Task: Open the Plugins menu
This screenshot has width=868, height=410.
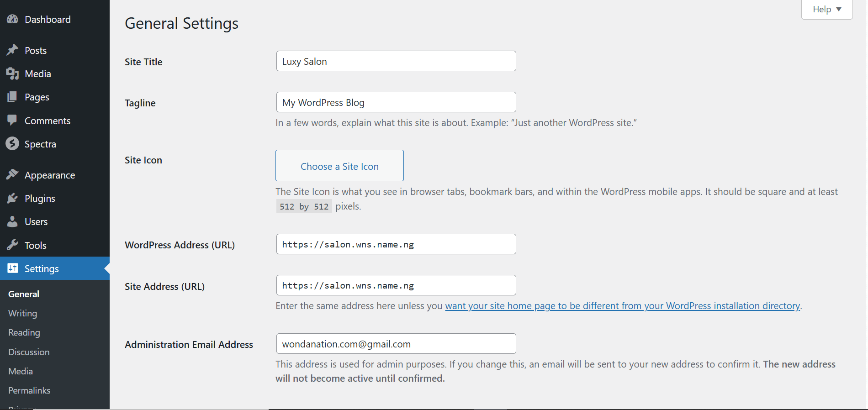Action: click(55, 198)
